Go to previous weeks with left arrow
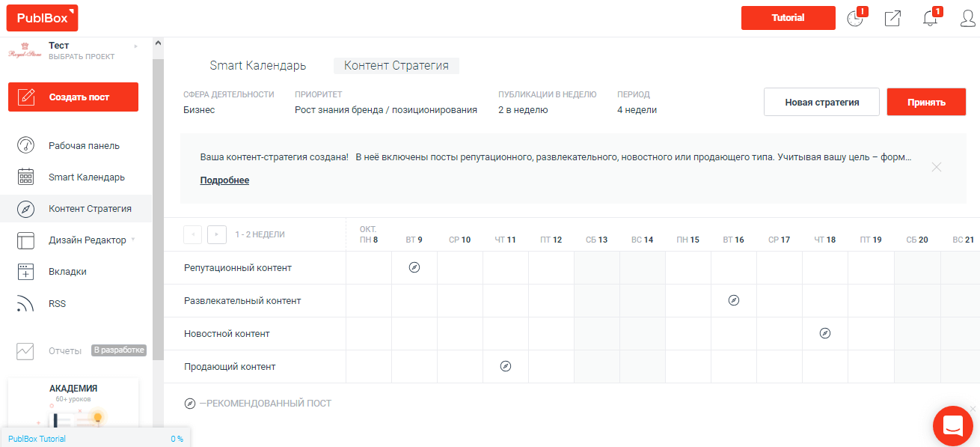Image resolution: width=980 pixels, height=447 pixels. pos(193,234)
